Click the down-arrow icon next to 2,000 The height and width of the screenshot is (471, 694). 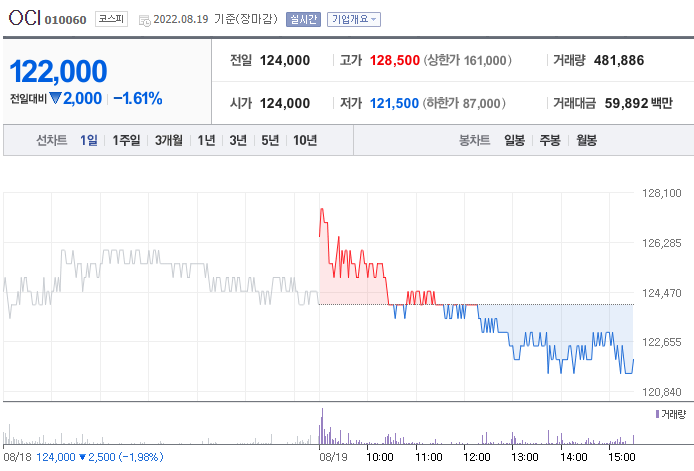(x=55, y=98)
